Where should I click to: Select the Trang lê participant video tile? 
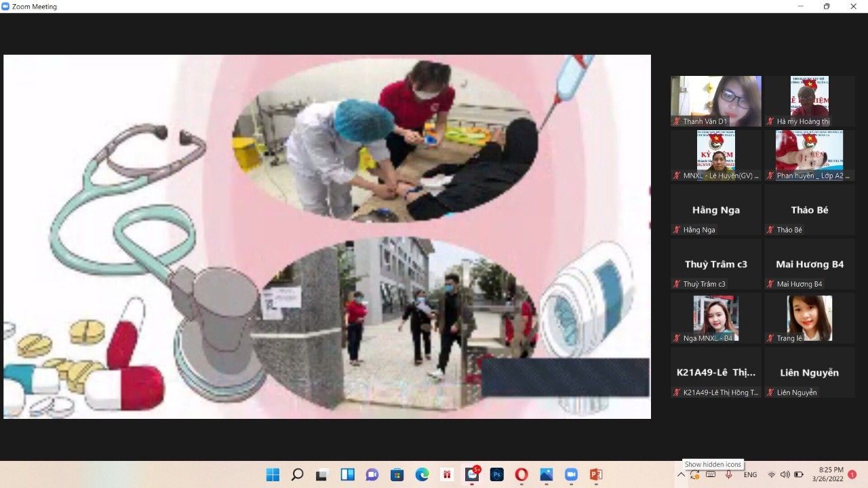pos(809,318)
